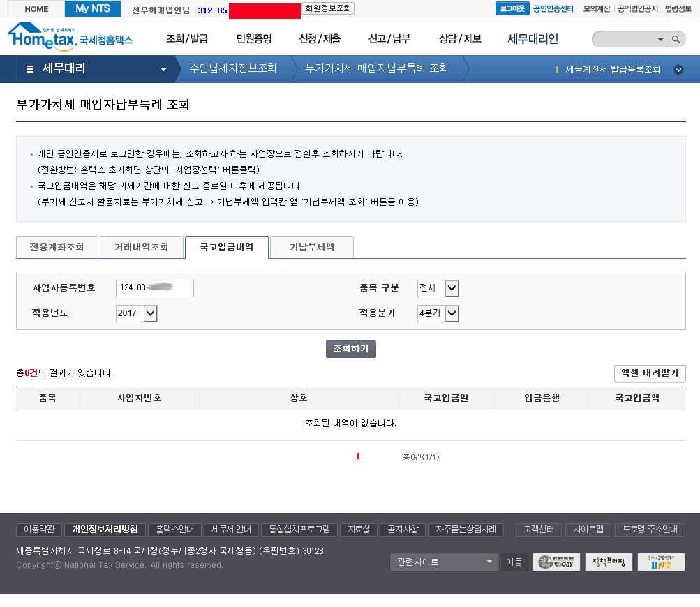Click the Hometax logo
700x607 pixels.
coord(69,37)
